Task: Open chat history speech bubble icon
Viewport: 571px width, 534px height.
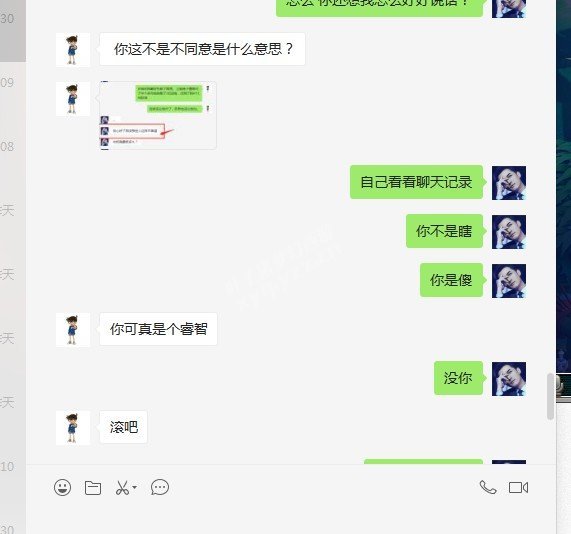Action: coord(160,487)
